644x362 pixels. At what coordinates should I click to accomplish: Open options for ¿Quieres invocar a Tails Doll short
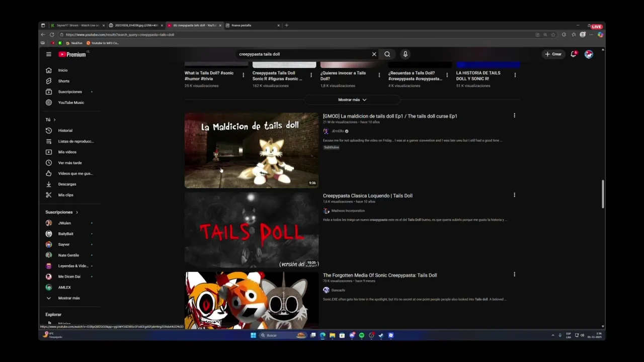coord(379,75)
